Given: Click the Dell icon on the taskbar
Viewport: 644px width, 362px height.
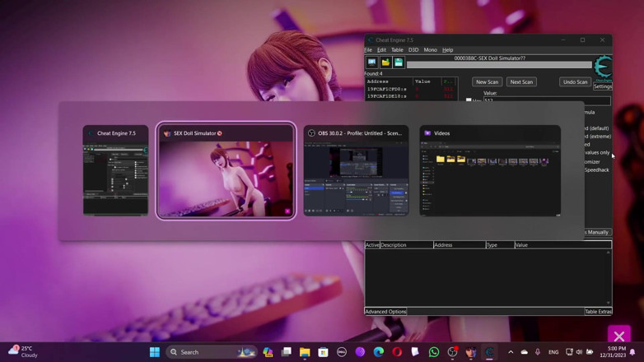Looking at the screenshot, I should pos(341,352).
